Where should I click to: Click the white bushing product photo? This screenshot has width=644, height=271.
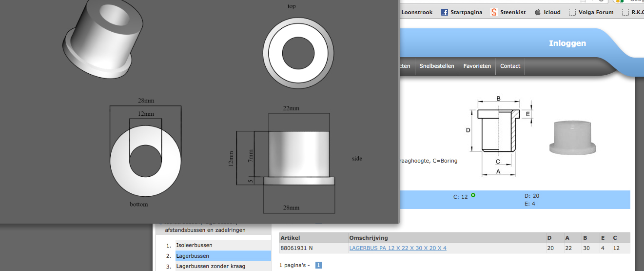pyautogui.click(x=573, y=137)
